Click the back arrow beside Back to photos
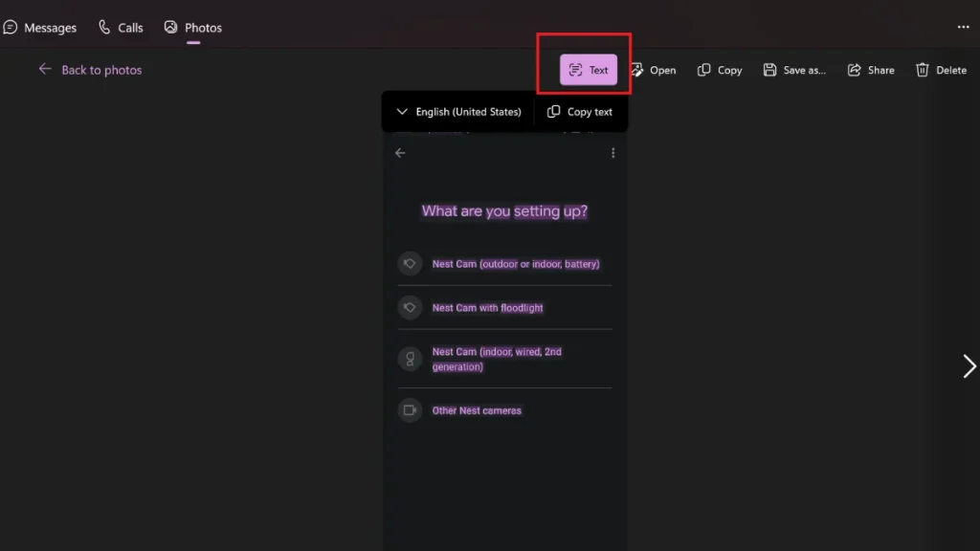The width and height of the screenshot is (980, 551). [x=45, y=69]
